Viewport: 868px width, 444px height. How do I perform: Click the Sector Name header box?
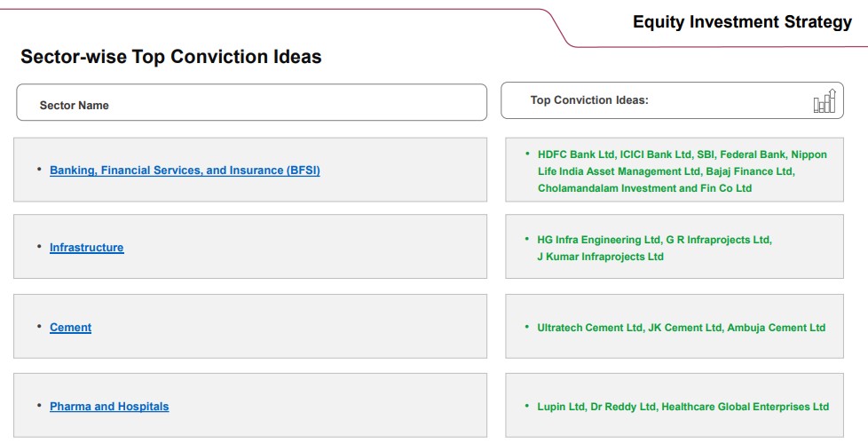[251, 103]
